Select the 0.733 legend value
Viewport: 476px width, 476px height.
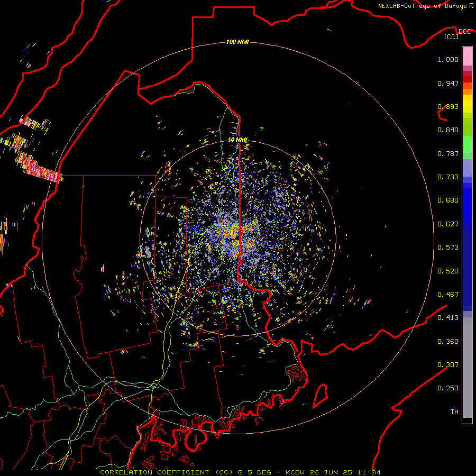448,177
